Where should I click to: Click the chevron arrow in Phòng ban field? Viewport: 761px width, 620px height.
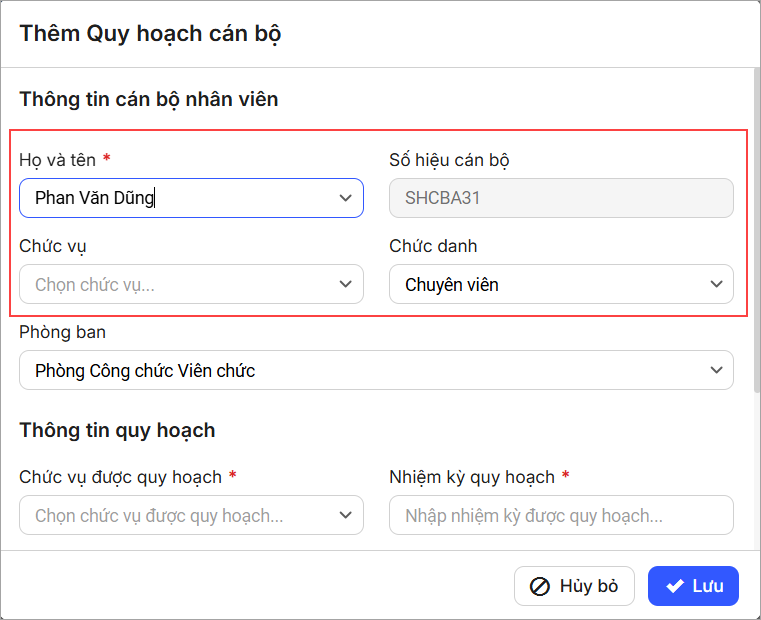[x=715, y=370]
